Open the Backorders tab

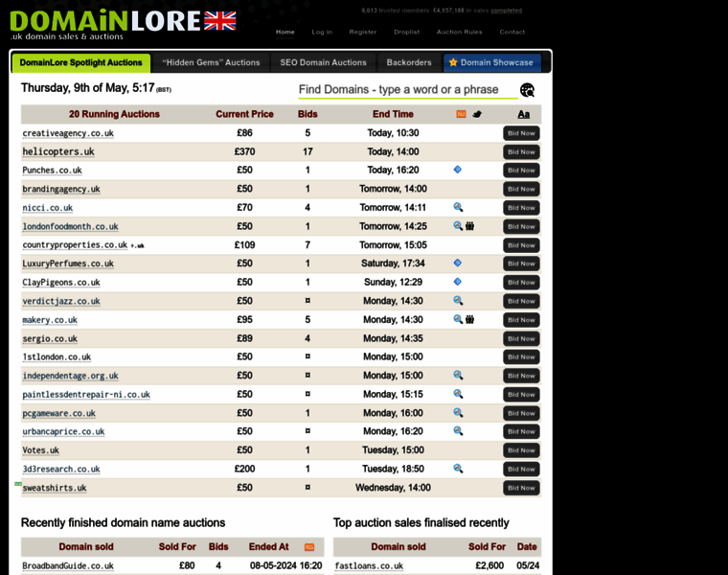click(409, 62)
